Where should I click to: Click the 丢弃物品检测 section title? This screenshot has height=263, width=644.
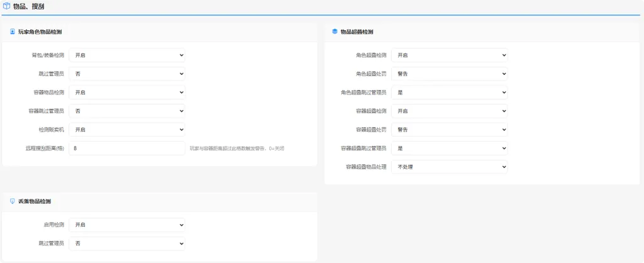pos(35,201)
